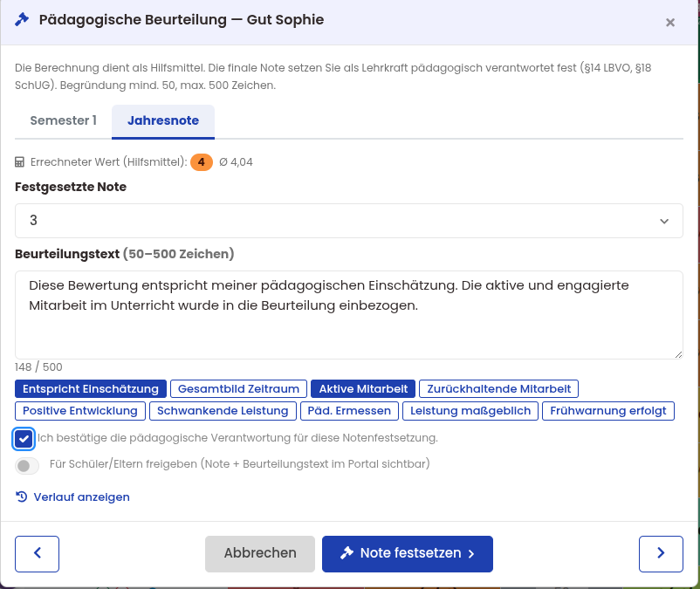Select the Jahresnote tab
Screen dimensions: 700x589
163,121
